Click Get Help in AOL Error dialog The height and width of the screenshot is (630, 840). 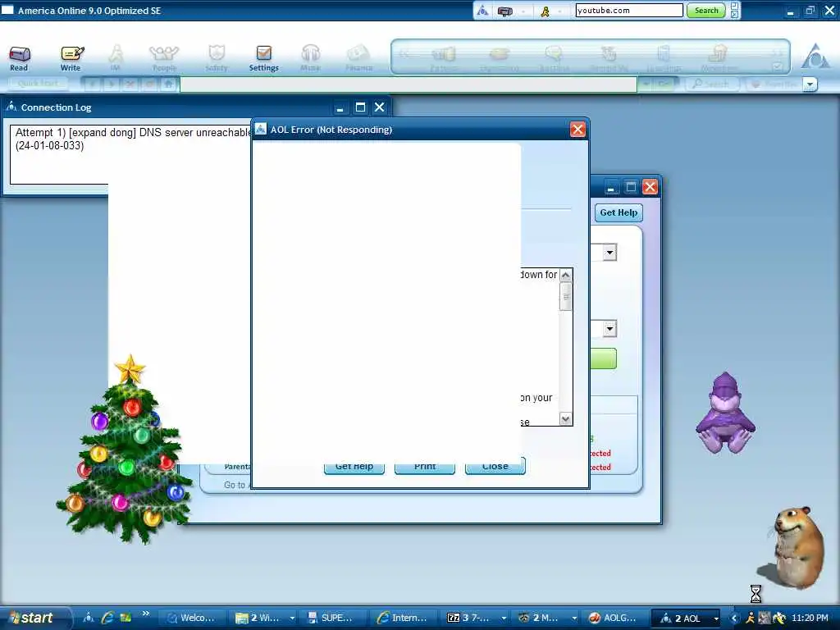354,466
